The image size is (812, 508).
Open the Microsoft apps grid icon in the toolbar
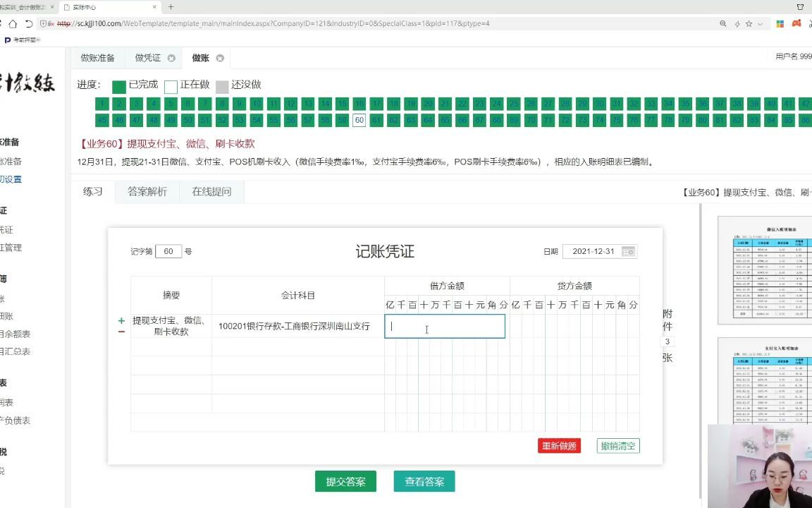[780, 23]
